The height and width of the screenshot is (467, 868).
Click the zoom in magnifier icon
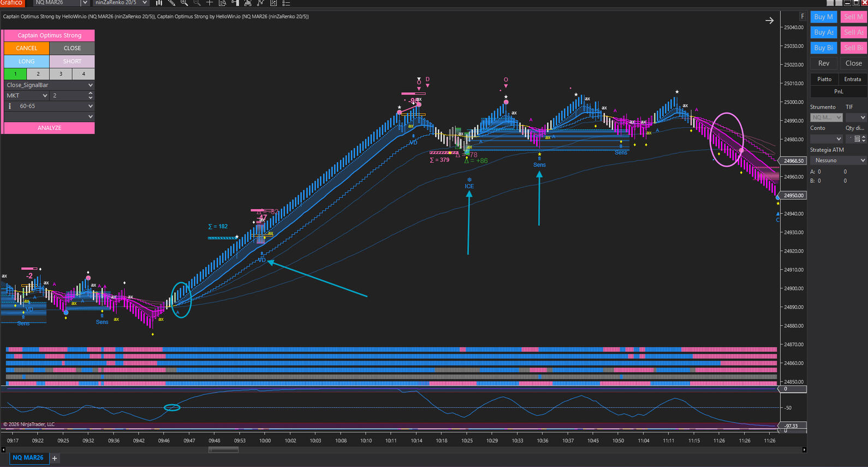184,3
